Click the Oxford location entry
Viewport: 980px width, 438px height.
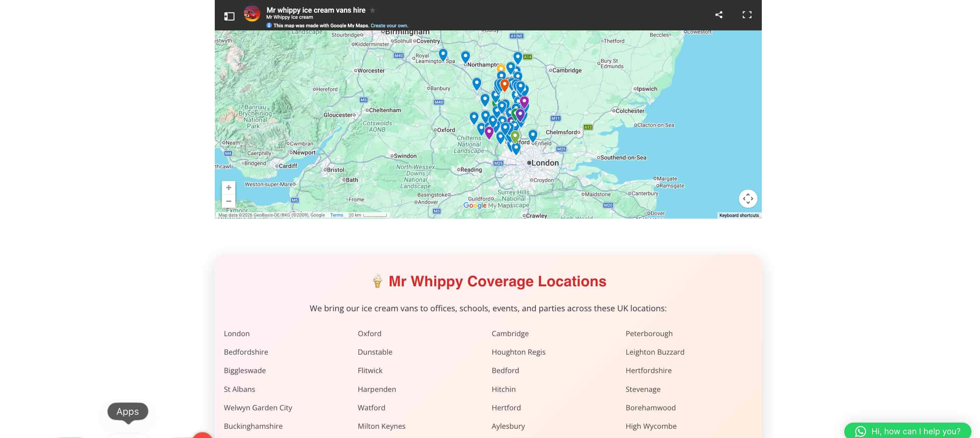coord(369,333)
